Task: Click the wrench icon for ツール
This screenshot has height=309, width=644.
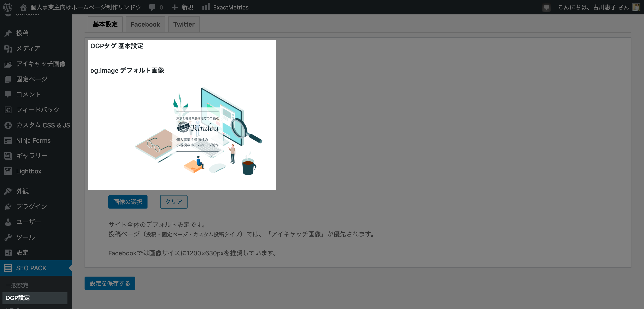Action: pyautogui.click(x=8, y=237)
